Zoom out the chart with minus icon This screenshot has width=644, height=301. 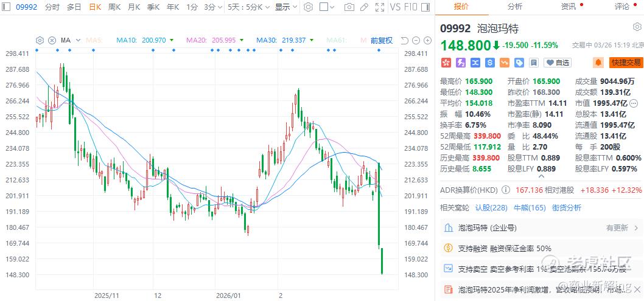417,40
